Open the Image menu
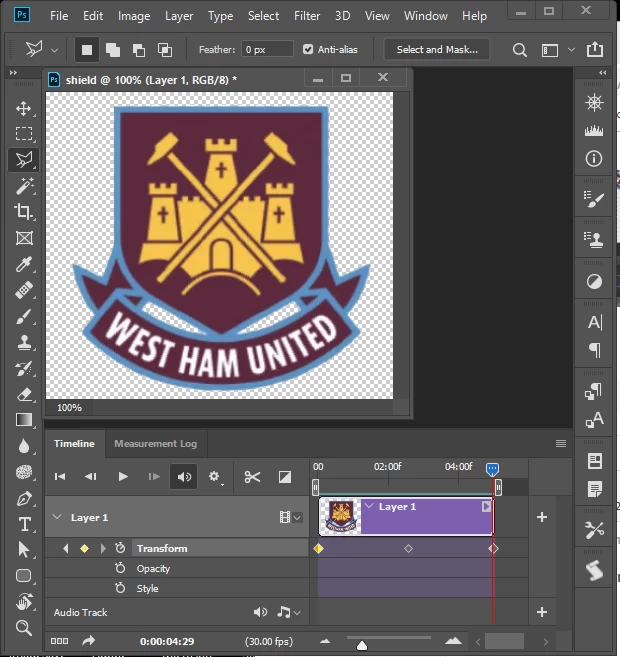 pyautogui.click(x=134, y=16)
